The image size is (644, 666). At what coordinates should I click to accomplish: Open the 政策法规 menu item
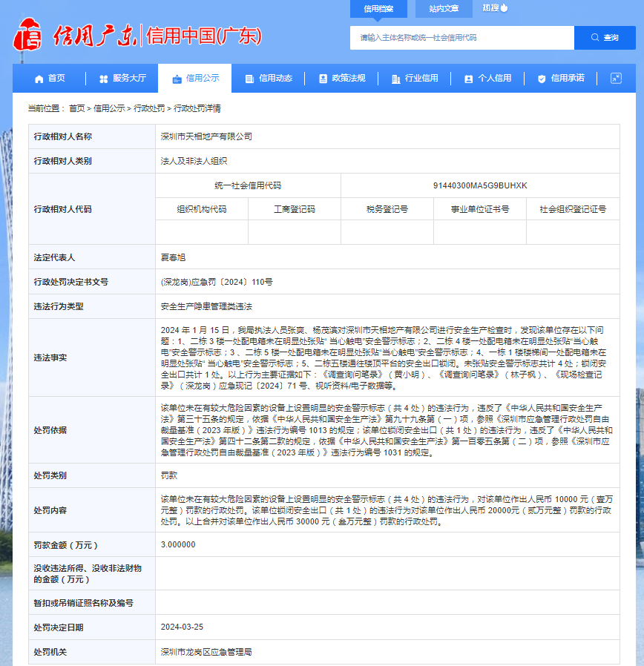pos(341,78)
